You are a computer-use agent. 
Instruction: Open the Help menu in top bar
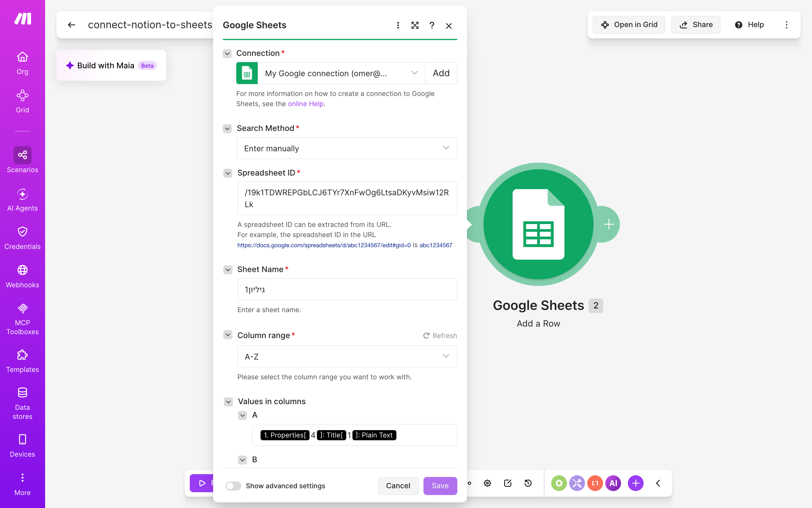[749, 25]
